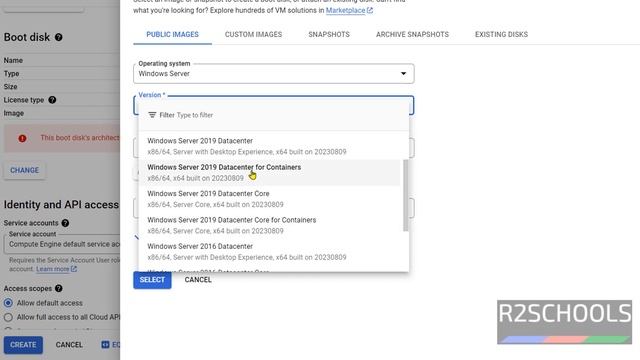Click the Identity and API access heading
This screenshot has height=360, width=640.
point(61,204)
